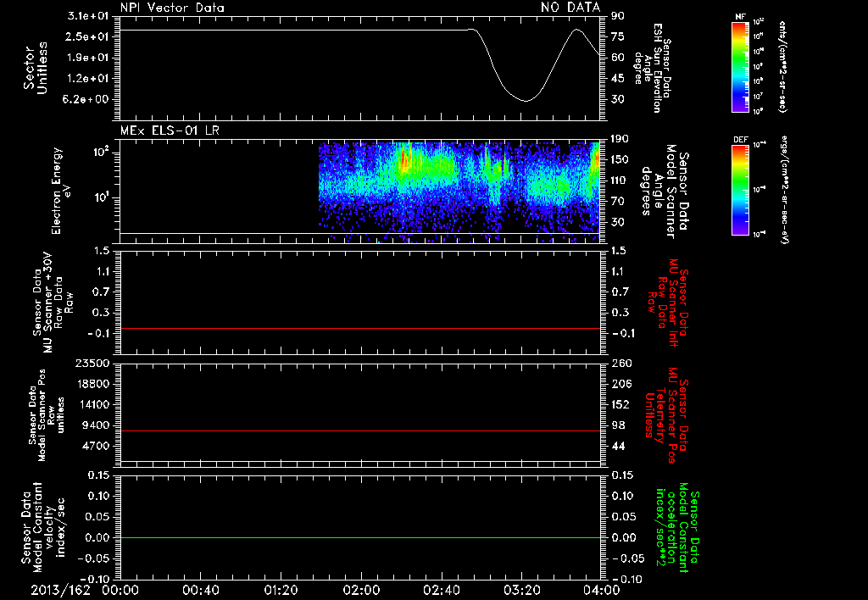Click the 'NO DATA' label

coord(570,7)
